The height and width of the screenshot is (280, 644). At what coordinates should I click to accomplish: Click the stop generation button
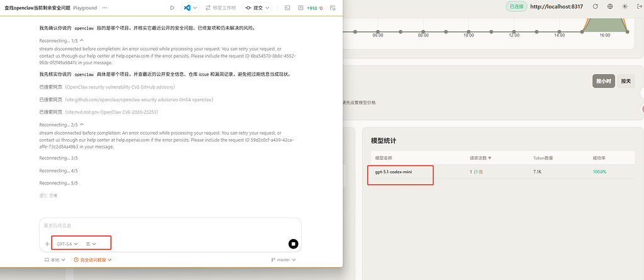coord(293,244)
